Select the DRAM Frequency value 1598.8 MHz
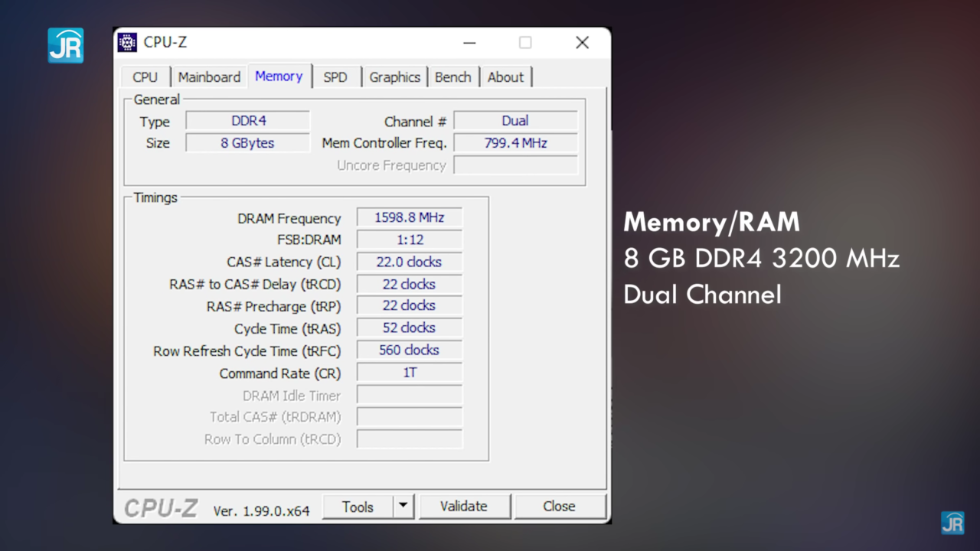980x551 pixels. (409, 217)
